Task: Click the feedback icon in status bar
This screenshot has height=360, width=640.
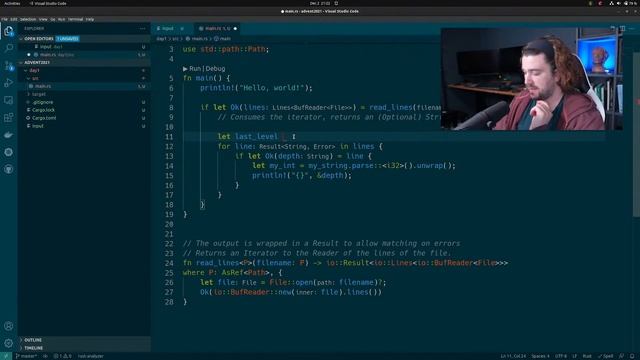Action: (622, 356)
